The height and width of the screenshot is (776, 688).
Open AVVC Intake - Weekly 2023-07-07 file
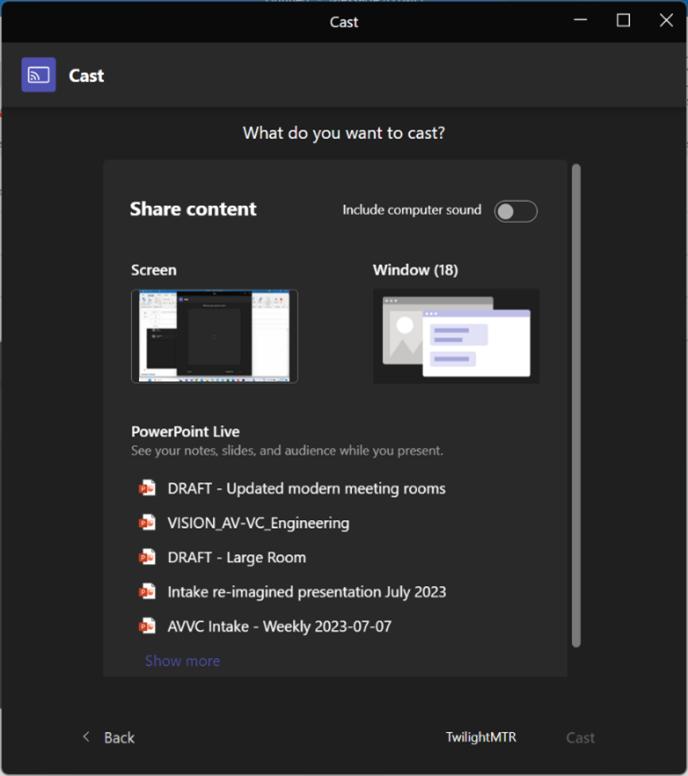tap(280, 626)
